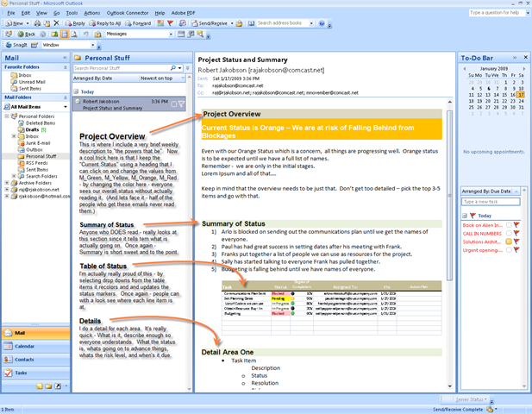Collapse the Today group in message list
Viewport: 532px width, 414px height.
(x=76, y=91)
